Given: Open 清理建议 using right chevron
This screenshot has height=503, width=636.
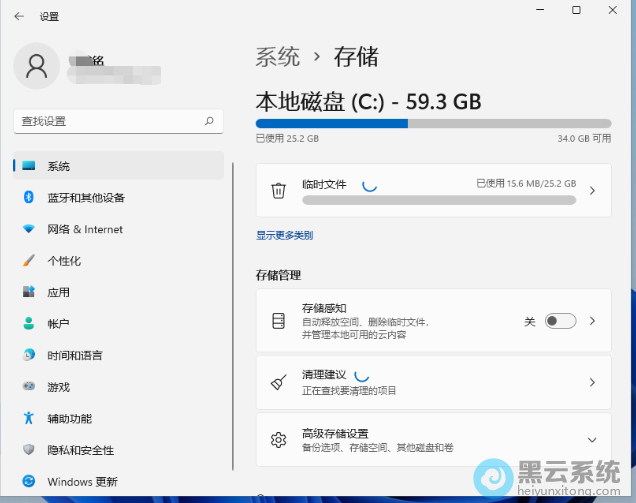Looking at the screenshot, I should coord(591,382).
